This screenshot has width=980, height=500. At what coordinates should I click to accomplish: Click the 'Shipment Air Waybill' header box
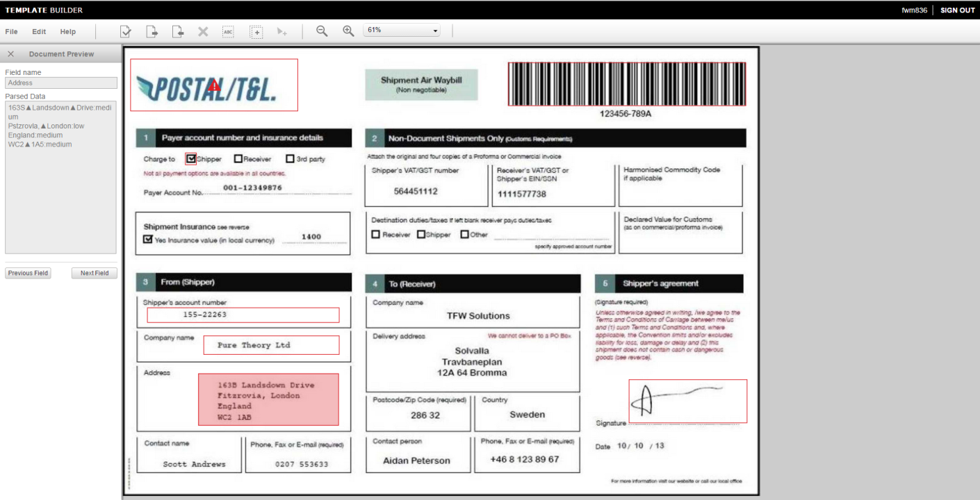click(x=421, y=85)
